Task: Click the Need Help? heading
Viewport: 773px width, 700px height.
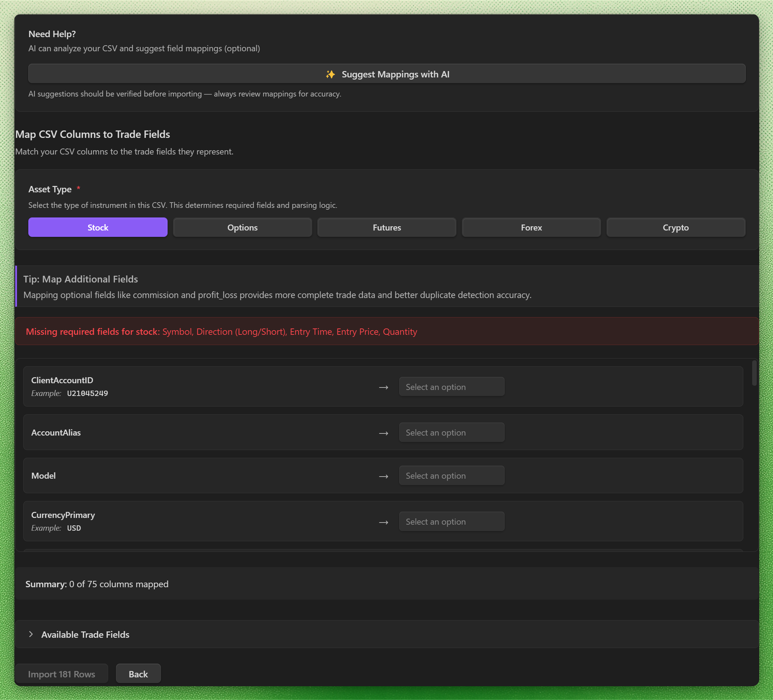Action: (52, 34)
